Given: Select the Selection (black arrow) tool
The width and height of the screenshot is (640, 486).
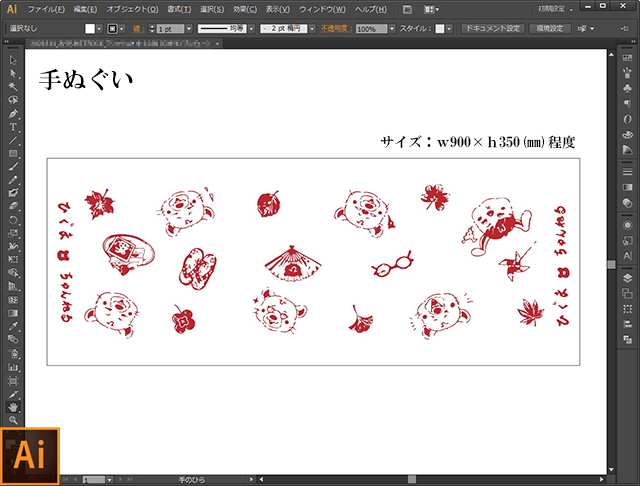Looking at the screenshot, I should [x=13, y=60].
